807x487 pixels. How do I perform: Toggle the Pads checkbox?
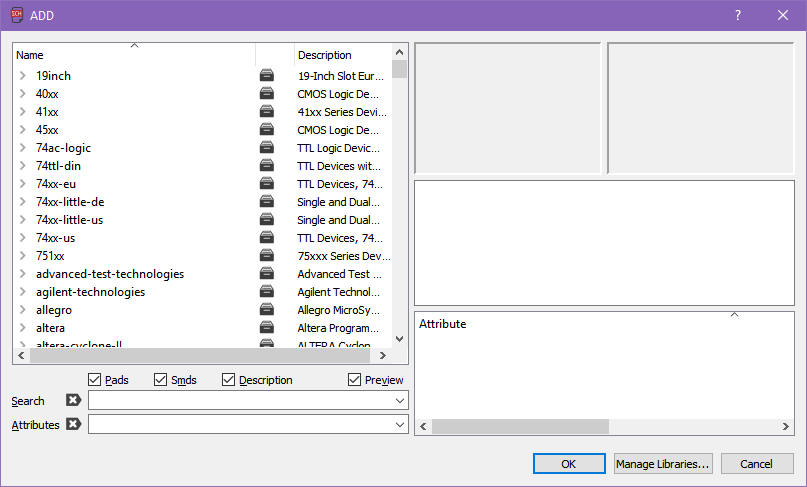tap(95, 380)
